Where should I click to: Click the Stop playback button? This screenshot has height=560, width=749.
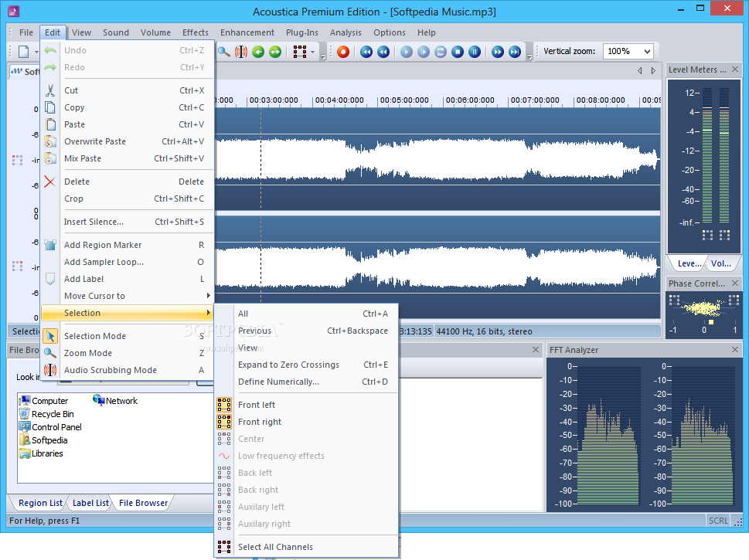coord(458,52)
